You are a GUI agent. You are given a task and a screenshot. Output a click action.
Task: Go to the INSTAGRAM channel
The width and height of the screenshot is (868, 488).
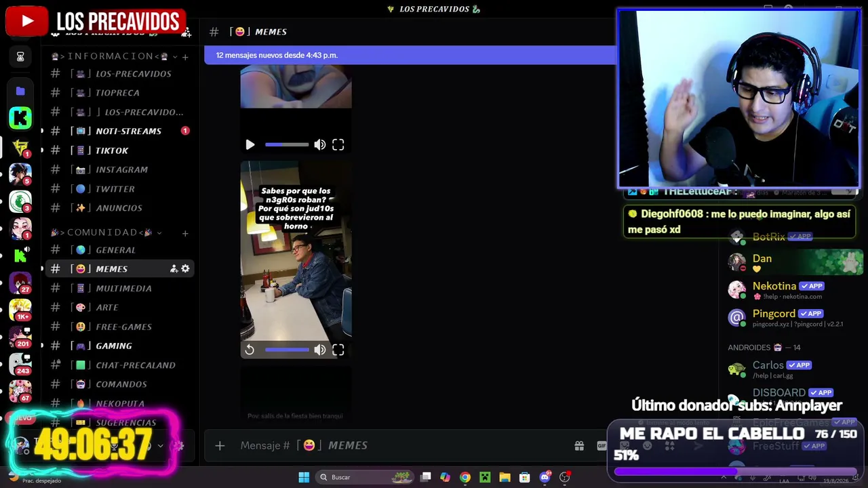pyautogui.click(x=119, y=169)
